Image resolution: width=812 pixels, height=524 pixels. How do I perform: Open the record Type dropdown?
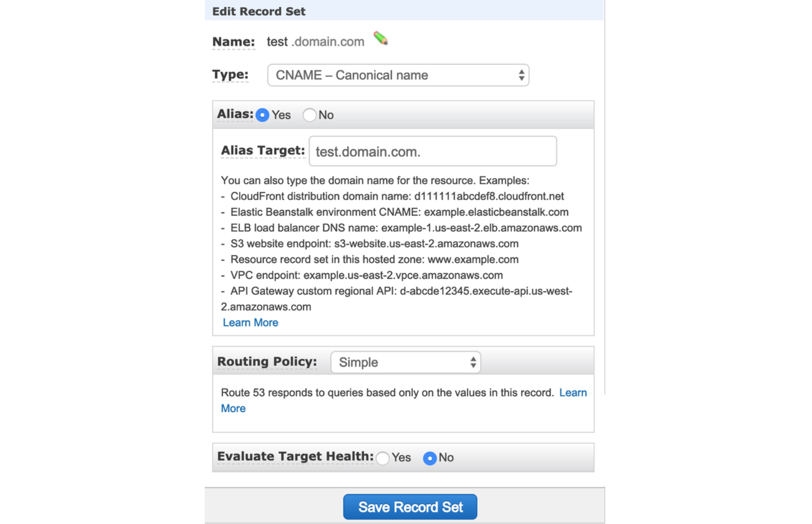coord(398,75)
